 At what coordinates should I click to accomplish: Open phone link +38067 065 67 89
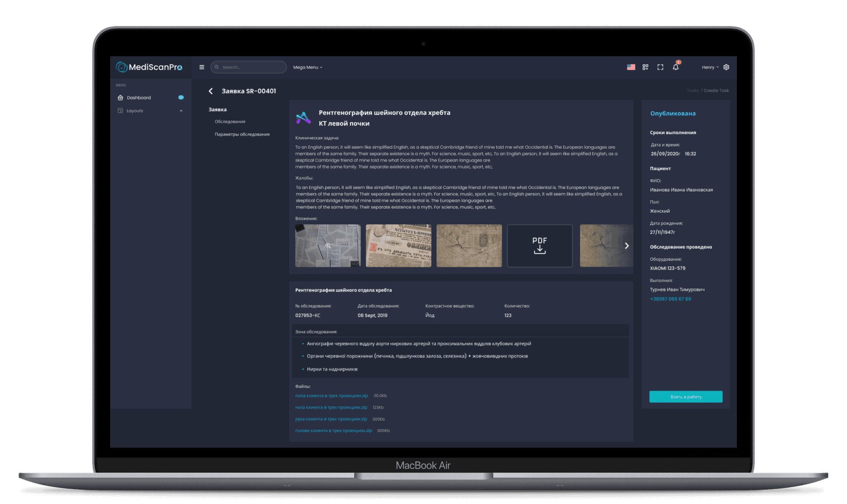670,299
